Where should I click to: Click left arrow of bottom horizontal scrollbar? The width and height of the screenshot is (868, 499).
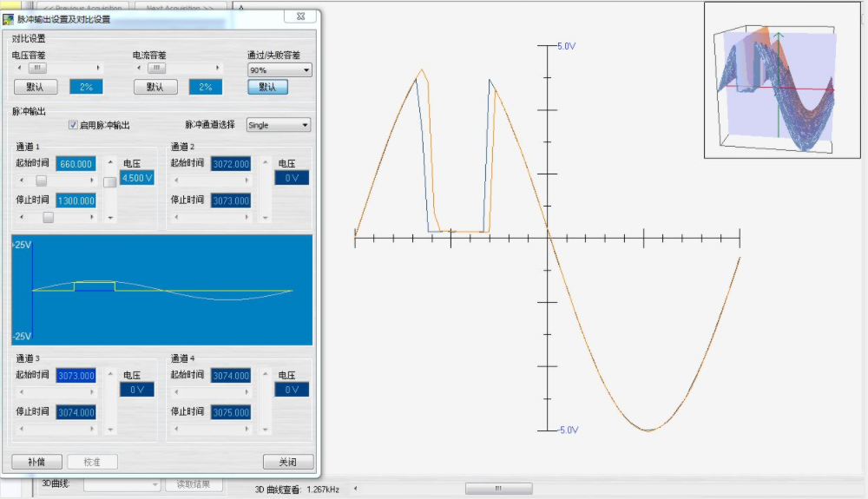[x=355, y=489]
